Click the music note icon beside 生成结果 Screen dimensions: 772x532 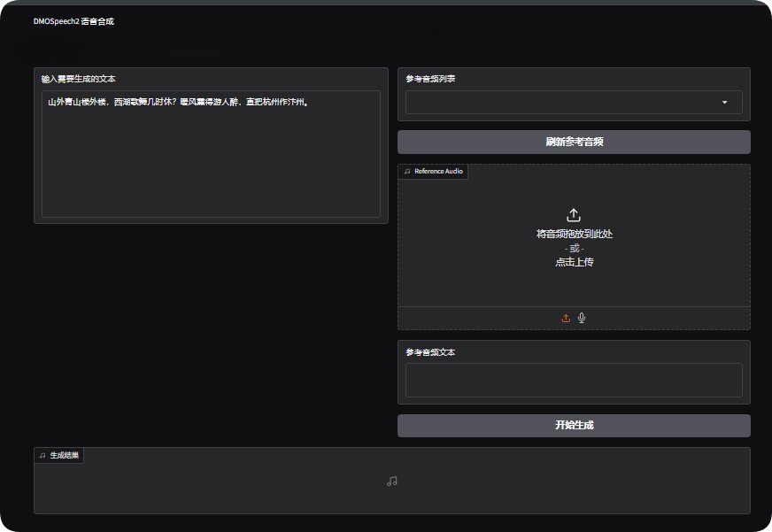click(42, 456)
